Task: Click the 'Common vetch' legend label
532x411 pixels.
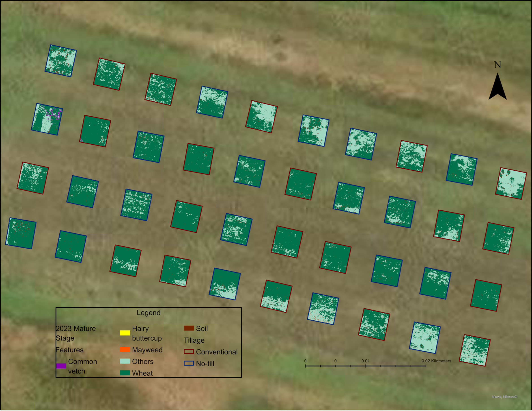Action: (83, 366)
